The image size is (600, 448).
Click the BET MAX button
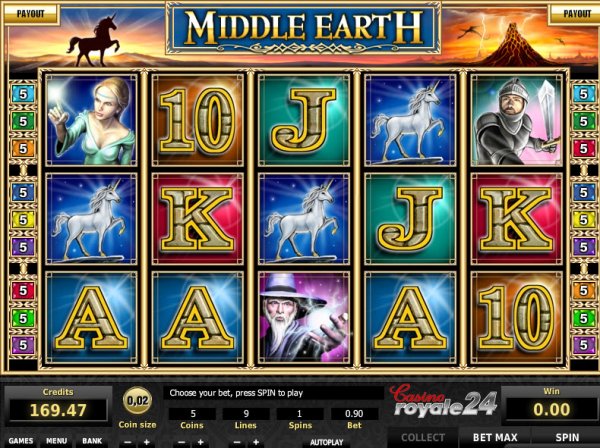point(495,437)
